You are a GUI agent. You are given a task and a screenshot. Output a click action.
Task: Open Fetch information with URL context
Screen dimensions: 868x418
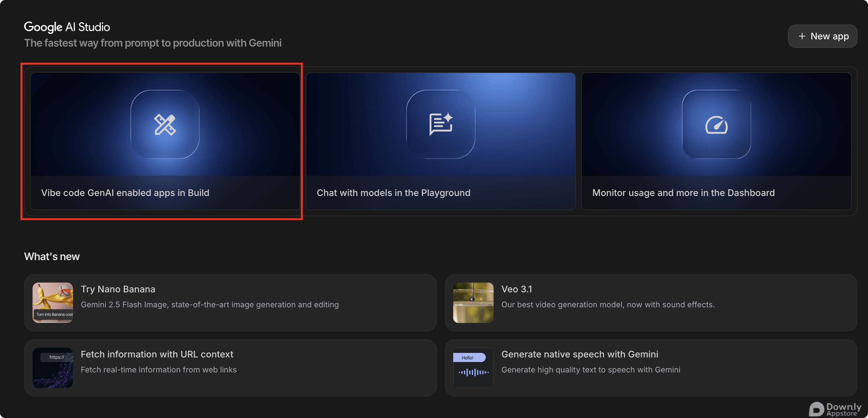[x=157, y=354]
